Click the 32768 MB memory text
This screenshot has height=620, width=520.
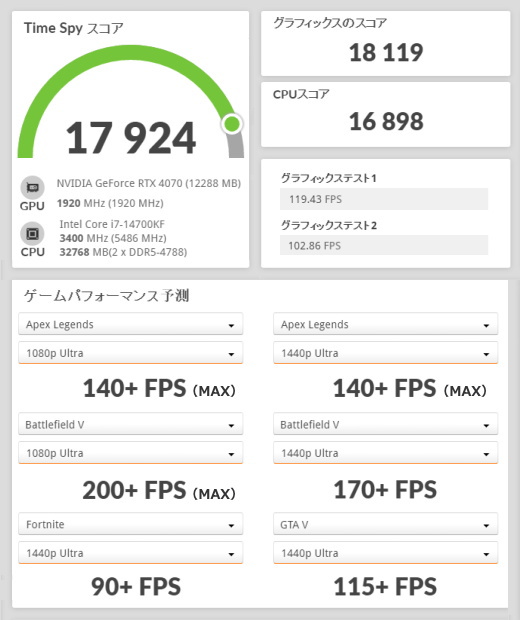[x=123, y=252]
